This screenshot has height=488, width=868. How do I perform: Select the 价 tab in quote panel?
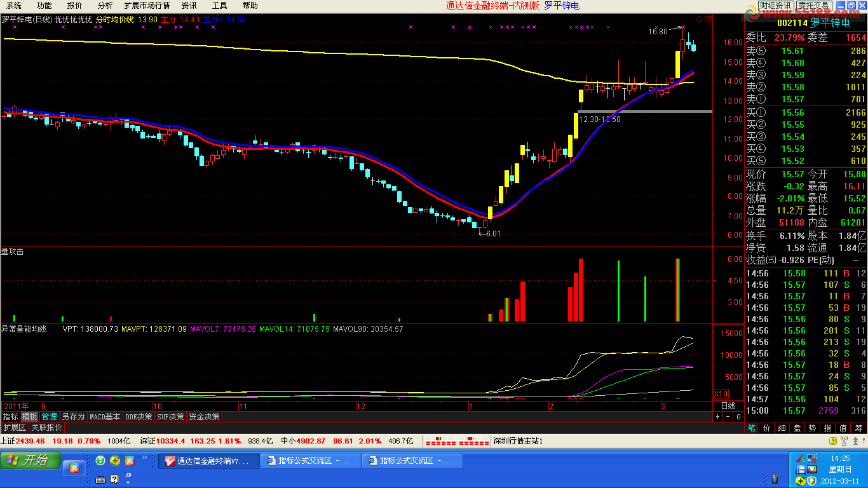click(x=767, y=428)
